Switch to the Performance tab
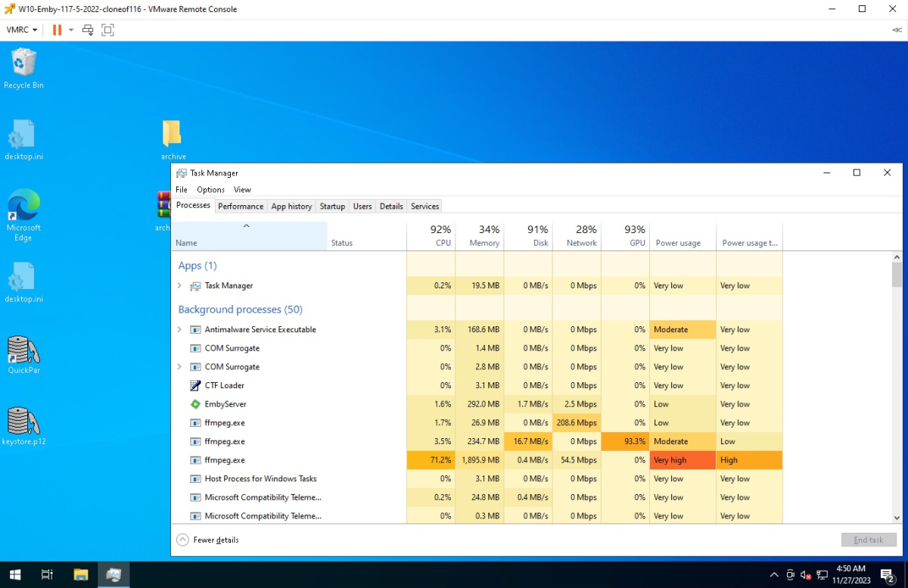908x588 pixels. point(241,206)
